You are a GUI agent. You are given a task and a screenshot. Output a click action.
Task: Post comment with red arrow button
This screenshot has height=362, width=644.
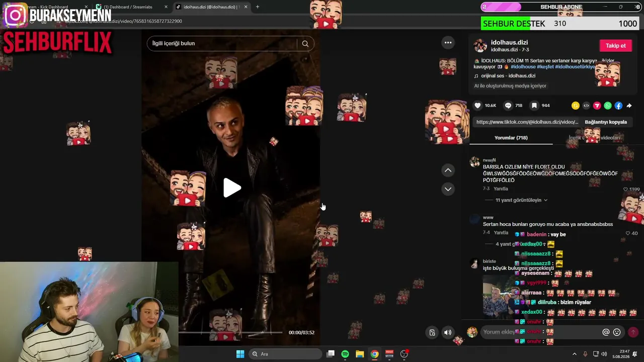pos(633,332)
